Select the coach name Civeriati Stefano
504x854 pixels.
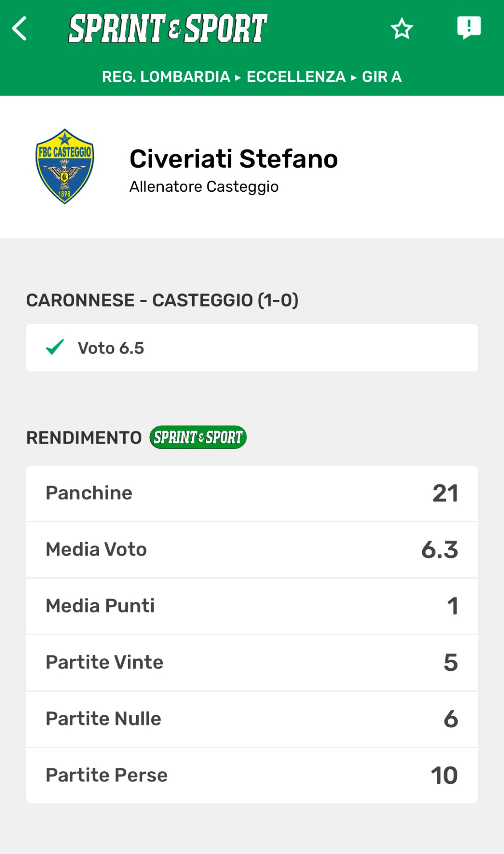[234, 159]
